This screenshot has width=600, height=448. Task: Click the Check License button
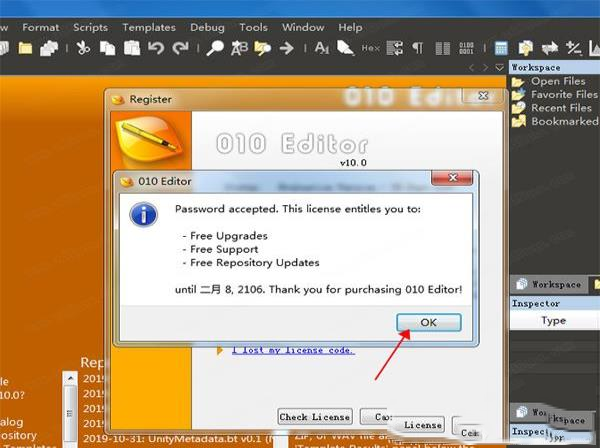point(315,417)
